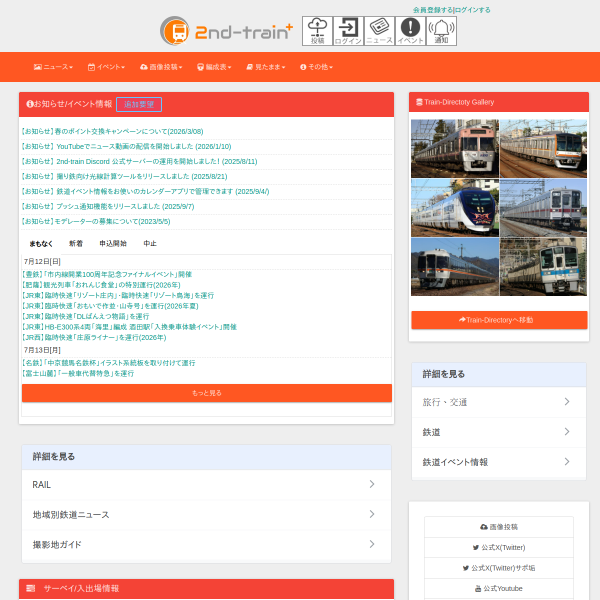Open おもいで作並・山寺号 event link

(110, 306)
